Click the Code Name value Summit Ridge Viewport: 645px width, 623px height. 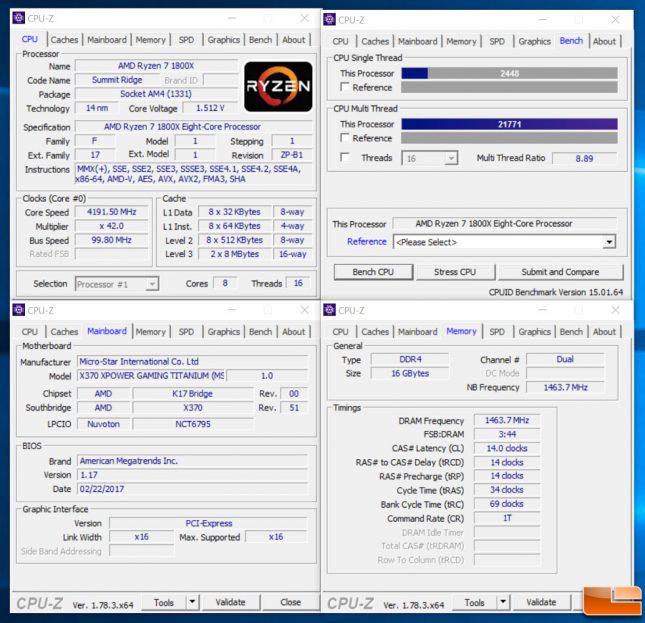point(117,80)
